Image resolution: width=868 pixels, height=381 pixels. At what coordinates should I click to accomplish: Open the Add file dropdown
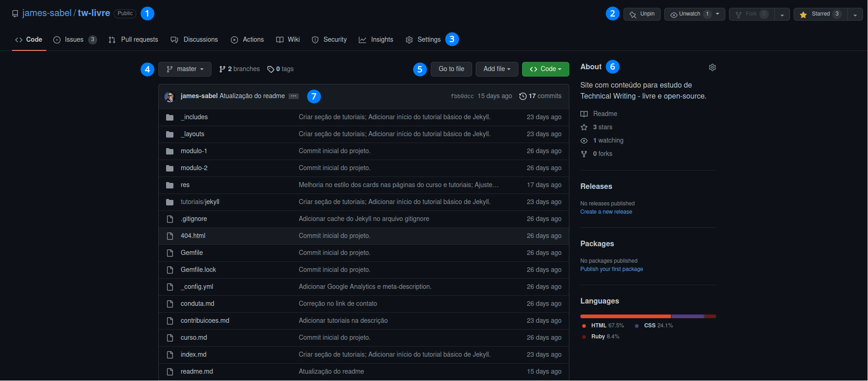tap(497, 69)
